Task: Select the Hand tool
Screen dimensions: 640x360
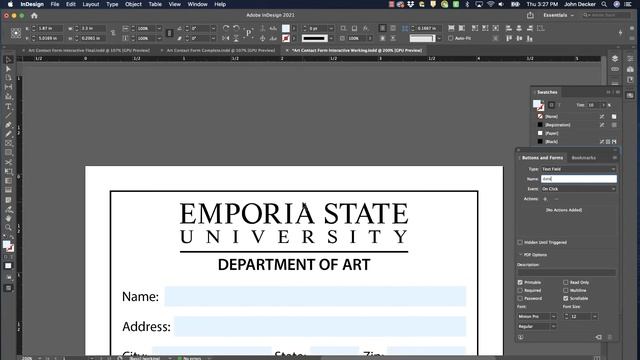Action: coord(8,218)
